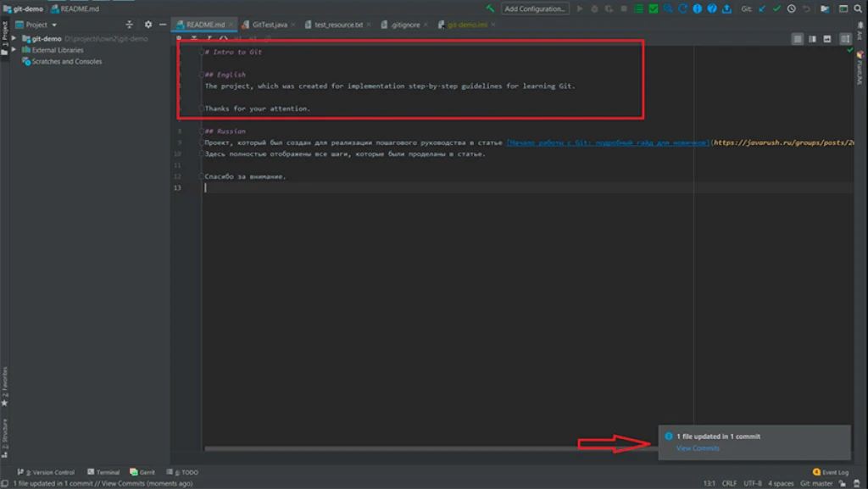868x489 pixels.
Task: Show Git history with the clock icon
Action: tap(791, 8)
